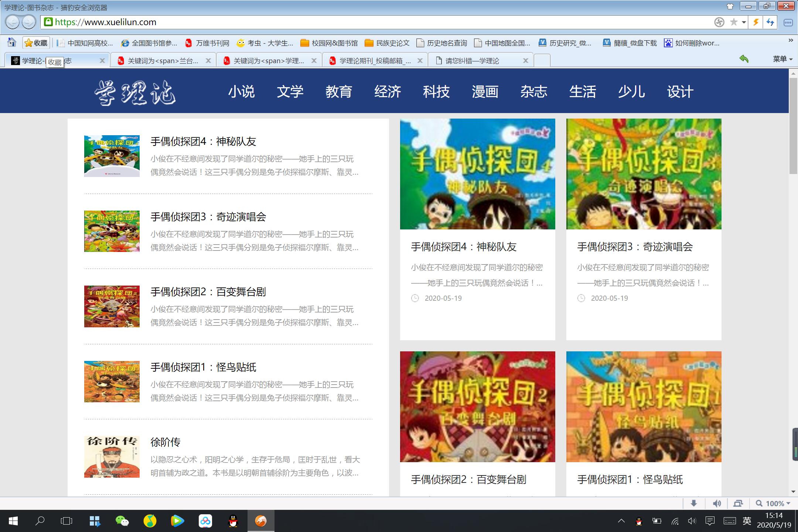
Task: Open the 文学 navigation menu
Action: pyautogui.click(x=290, y=91)
